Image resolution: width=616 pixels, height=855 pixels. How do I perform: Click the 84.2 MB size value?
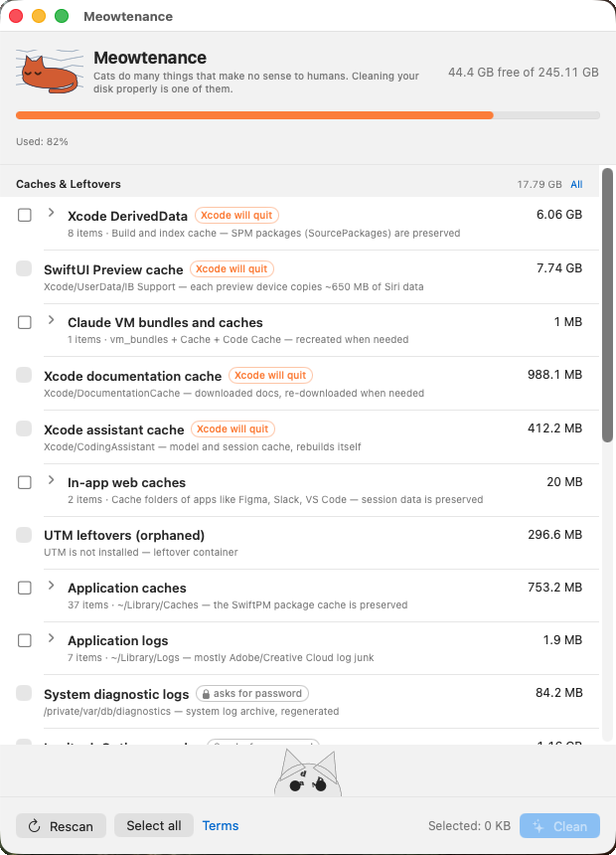pyautogui.click(x=559, y=693)
